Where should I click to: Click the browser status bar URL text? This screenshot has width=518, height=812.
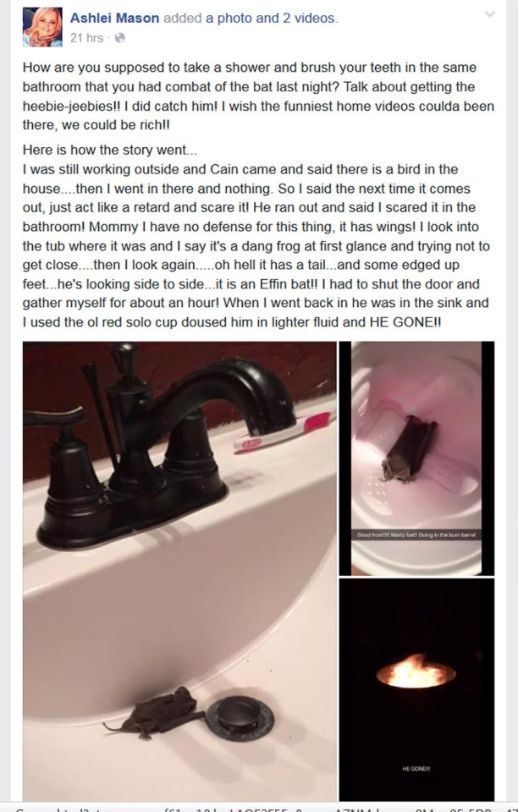[259, 809]
